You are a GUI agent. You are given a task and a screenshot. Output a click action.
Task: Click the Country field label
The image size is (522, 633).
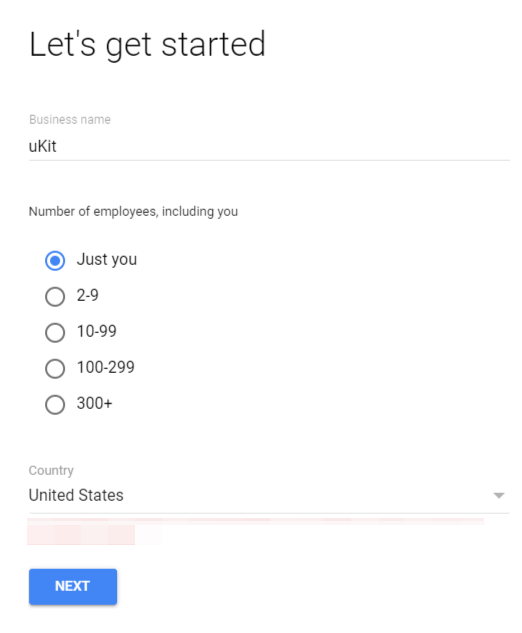click(x=51, y=470)
